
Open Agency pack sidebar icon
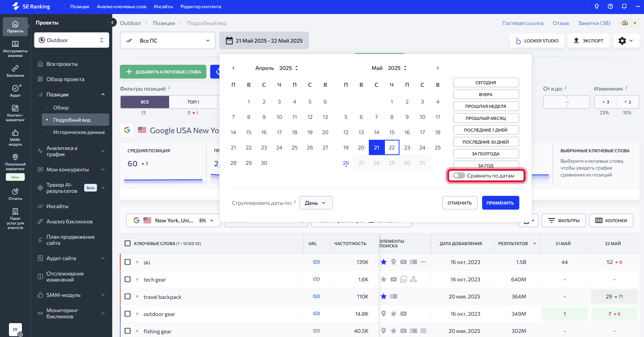[15, 219]
